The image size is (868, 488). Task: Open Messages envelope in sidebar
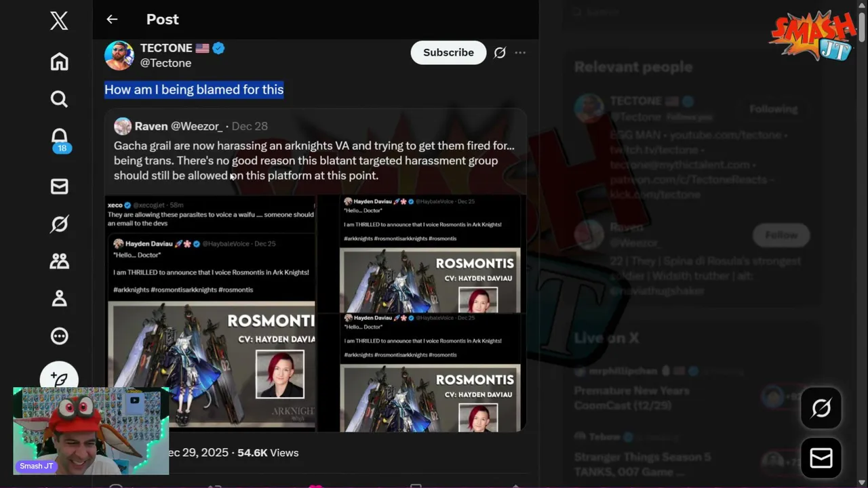[59, 186]
